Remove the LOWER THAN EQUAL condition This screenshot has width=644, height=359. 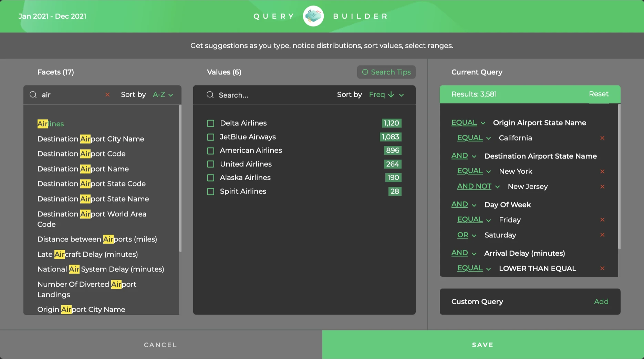[602, 268]
